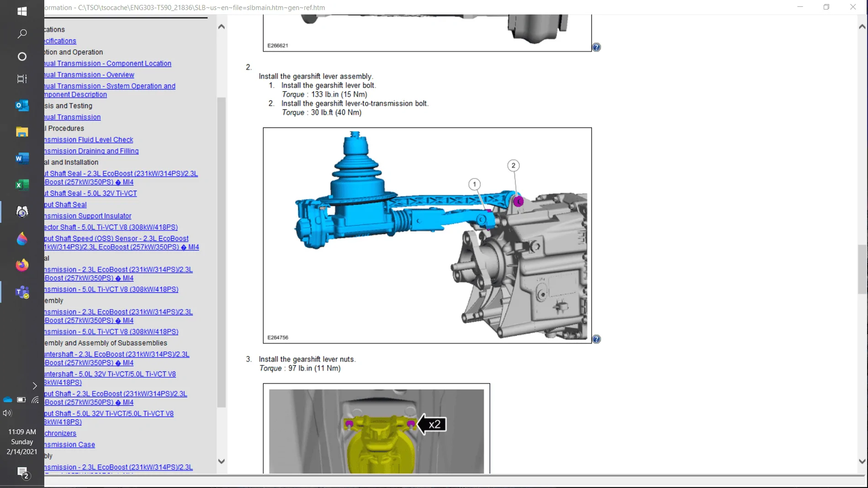868x488 pixels.
Task: Click gearshift lever assembly illustration E264756
Action: 427,236
